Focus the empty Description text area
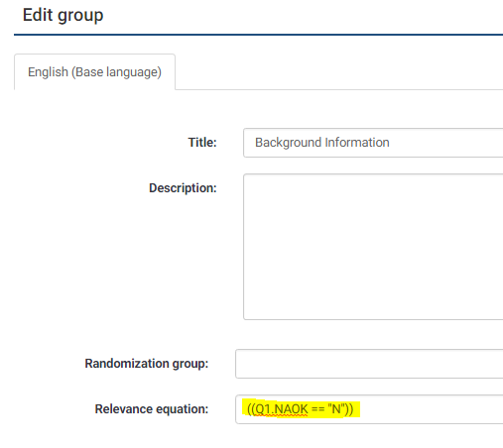503x448 pixels. click(373, 247)
